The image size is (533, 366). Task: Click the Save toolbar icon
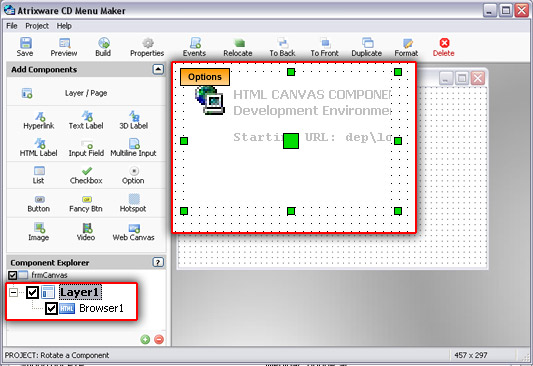click(x=25, y=47)
